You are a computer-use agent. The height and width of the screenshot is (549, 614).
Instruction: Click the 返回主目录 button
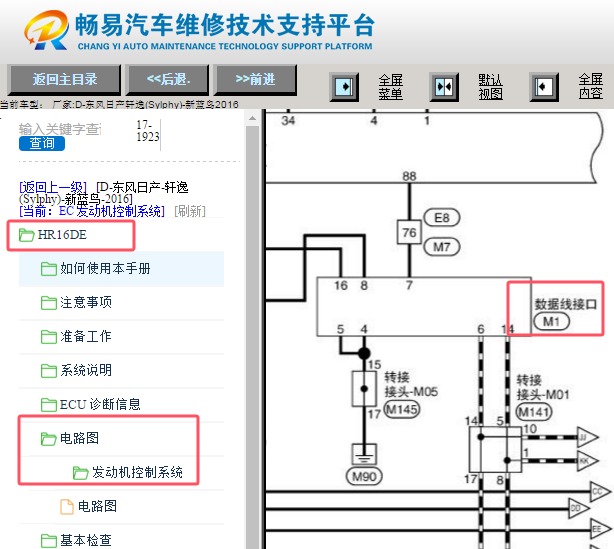coord(65,79)
